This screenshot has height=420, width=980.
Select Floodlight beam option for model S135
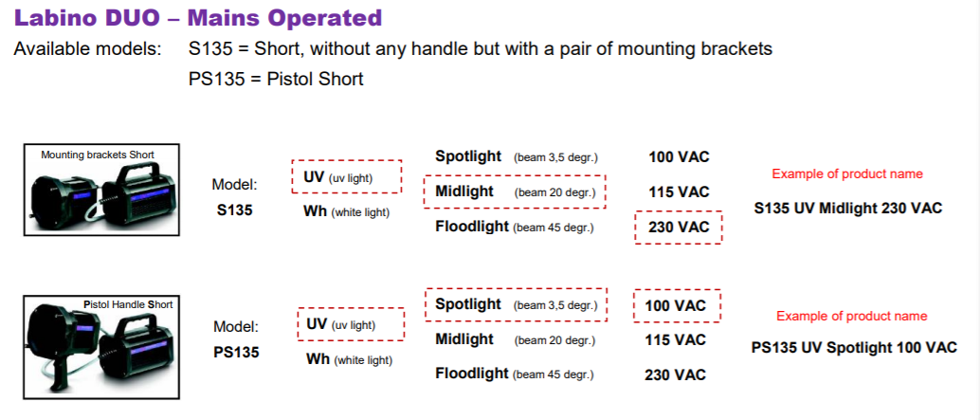click(x=515, y=227)
